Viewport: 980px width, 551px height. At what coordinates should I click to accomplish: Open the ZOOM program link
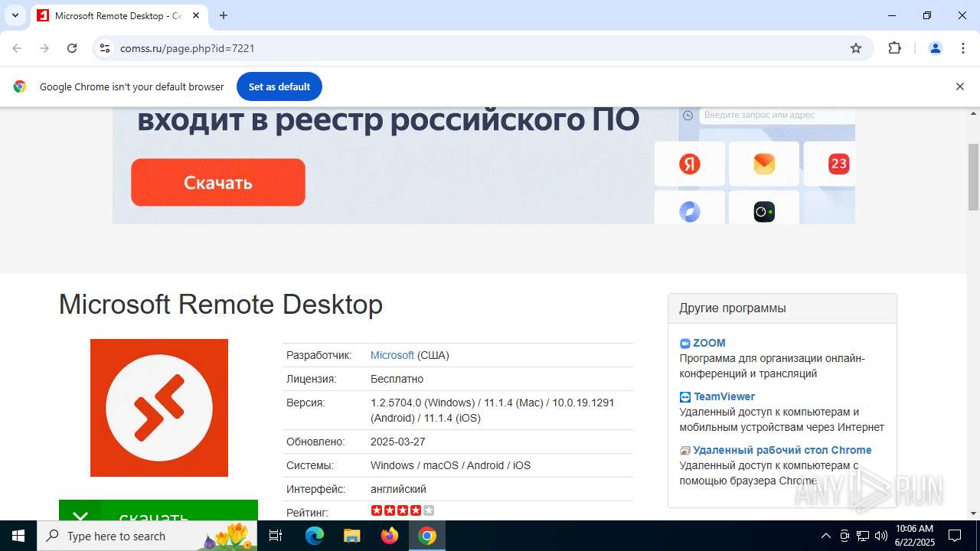point(709,343)
